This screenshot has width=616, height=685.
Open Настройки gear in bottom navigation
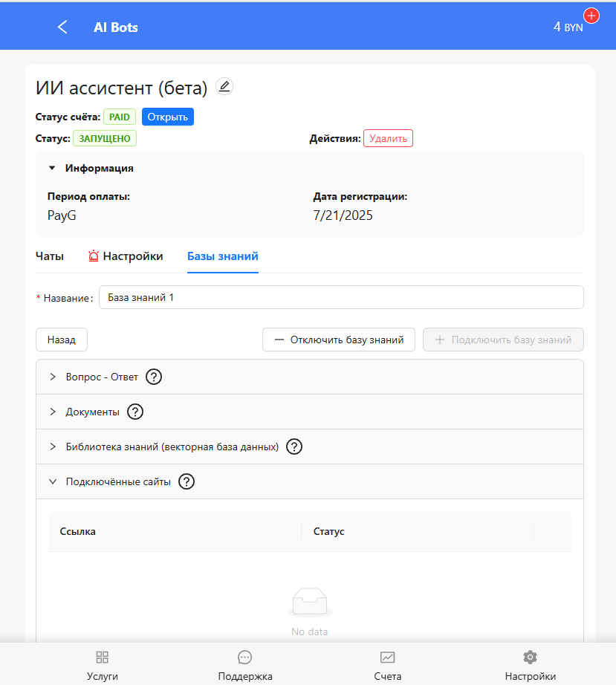[x=530, y=665]
